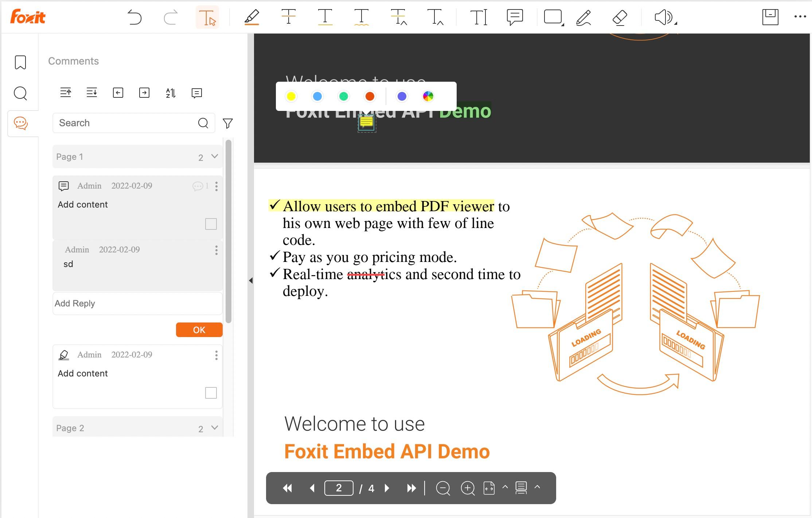Choose the Pencil drawing tool

(x=584, y=17)
